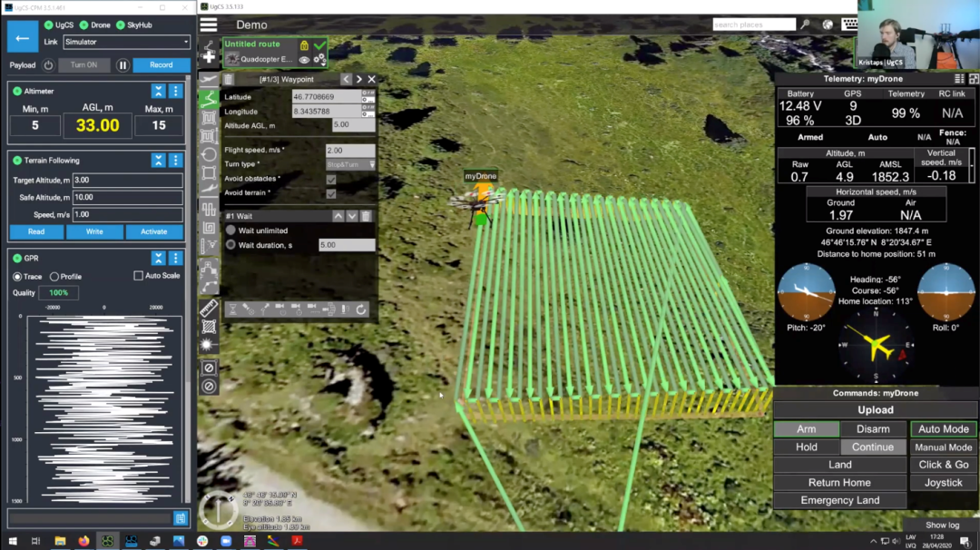Delete the current waypoint with trash icon
This screenshot has height=550, width=980.
(x=229, y=79)
